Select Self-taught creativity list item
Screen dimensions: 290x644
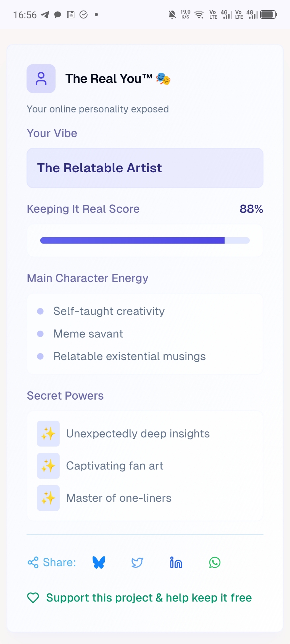click(109, 311)
